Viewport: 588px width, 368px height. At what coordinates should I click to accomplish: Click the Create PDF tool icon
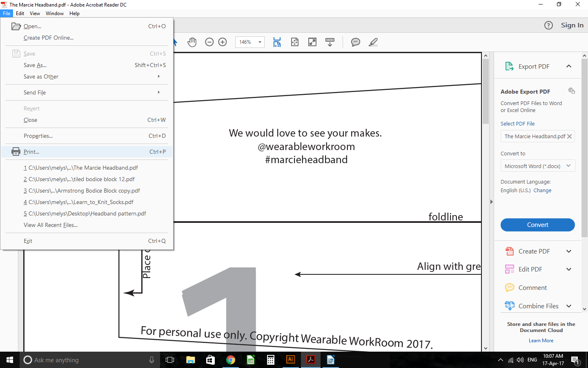[510, 251]
